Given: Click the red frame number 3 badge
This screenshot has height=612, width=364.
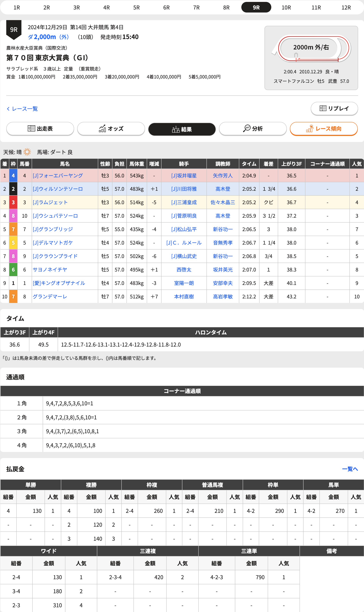Looking at the screenshot, I should [13, 202].
